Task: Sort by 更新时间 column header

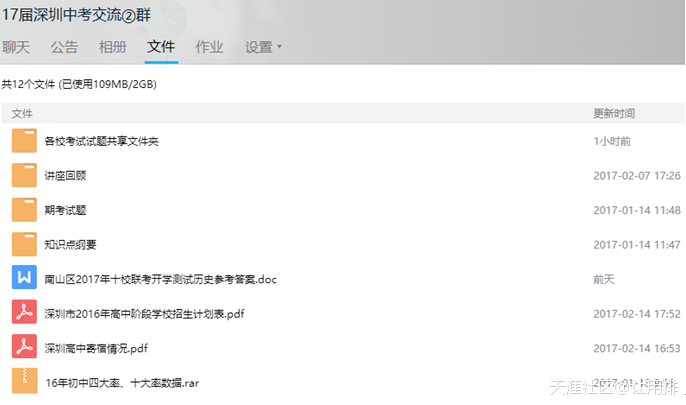Action: click(x=614, y=114)
